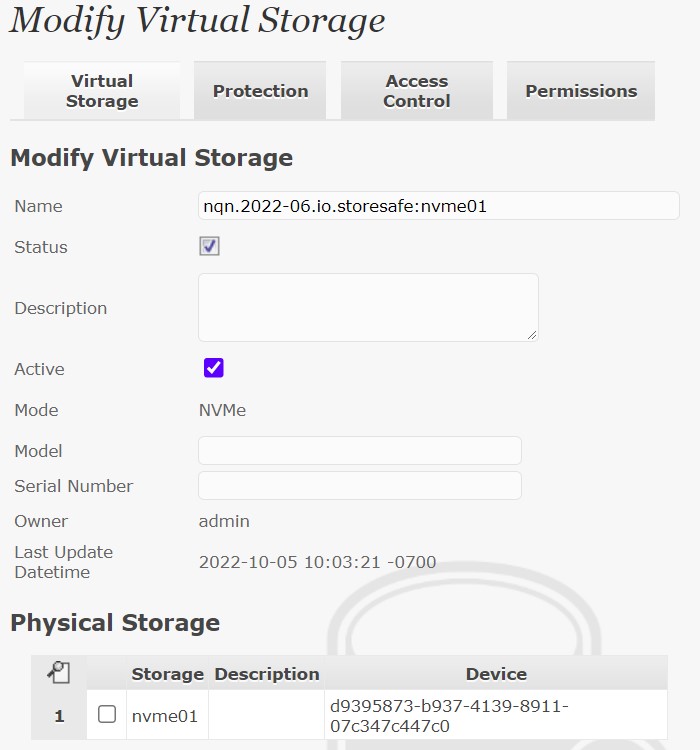Screen dimensions: 700x750
Task: Click the Description column header
Action: click(267, 673)
